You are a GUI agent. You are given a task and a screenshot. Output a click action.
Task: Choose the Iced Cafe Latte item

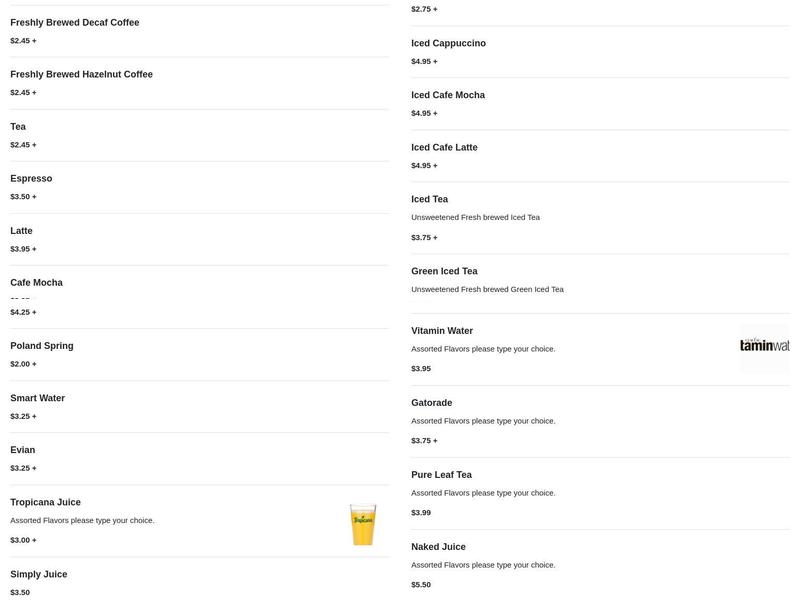tap(444, 148)
